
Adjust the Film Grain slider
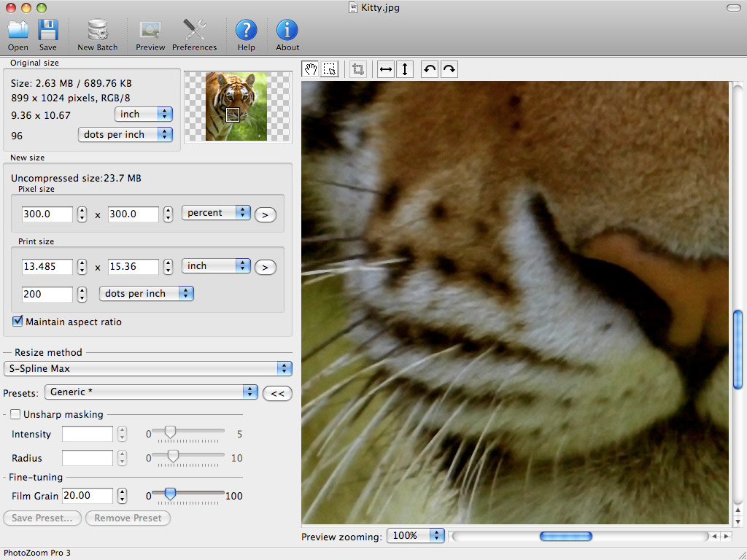[170, 494]
